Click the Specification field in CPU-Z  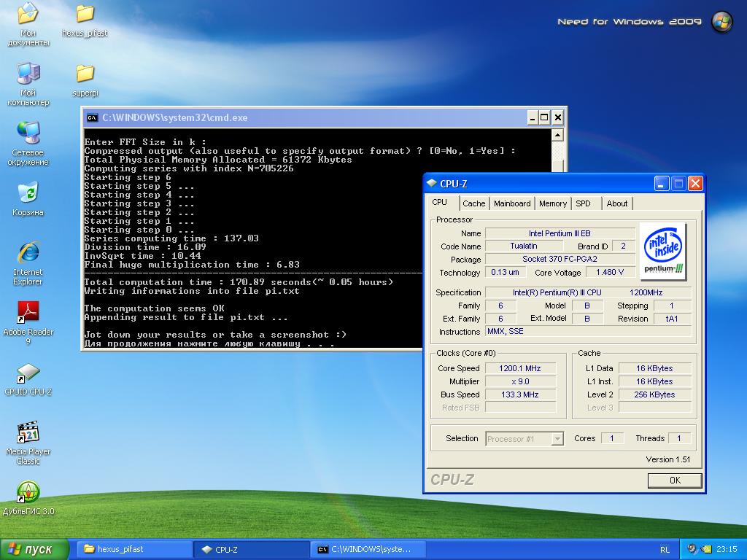588,292
